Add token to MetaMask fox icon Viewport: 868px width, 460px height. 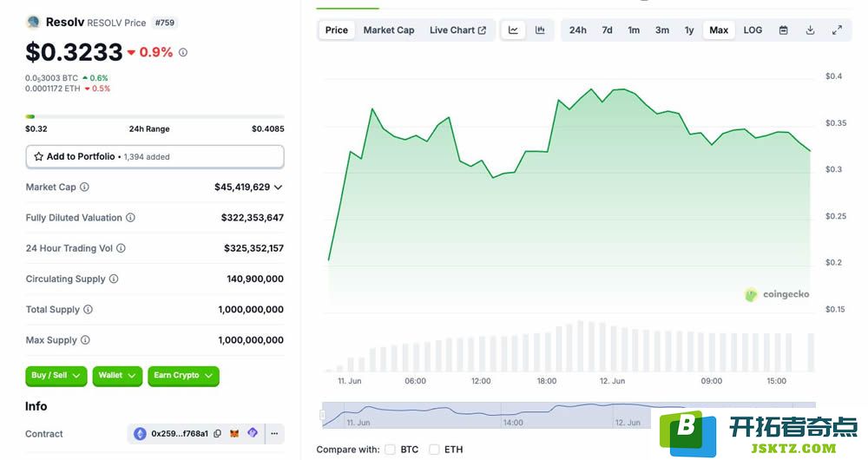(x=234, y=433)
